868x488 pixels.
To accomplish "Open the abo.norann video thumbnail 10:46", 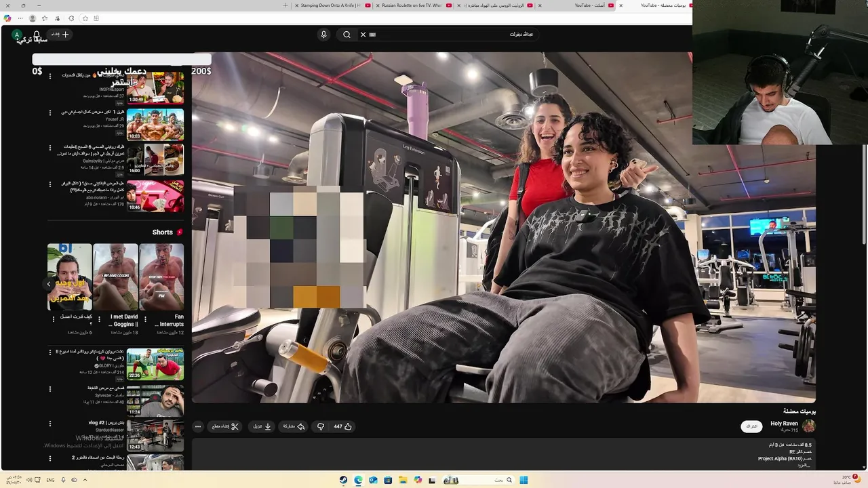I will (155, 196).
